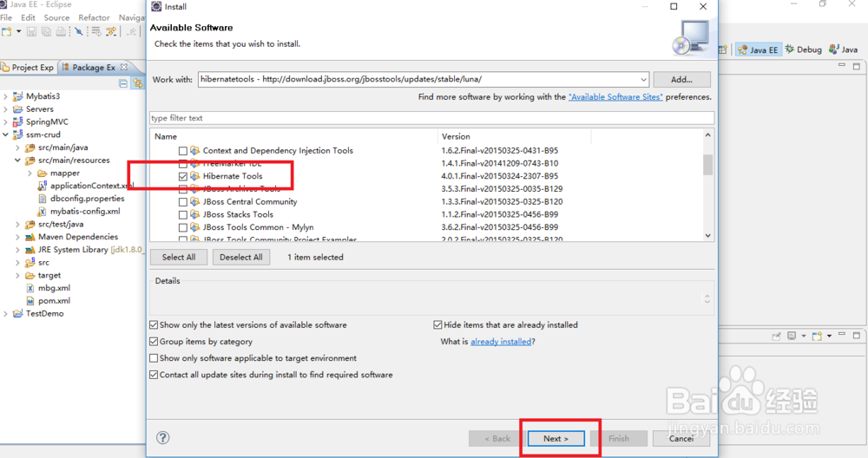Click the Save All icon in Eclipse toolbar

[x=47, y=31]
